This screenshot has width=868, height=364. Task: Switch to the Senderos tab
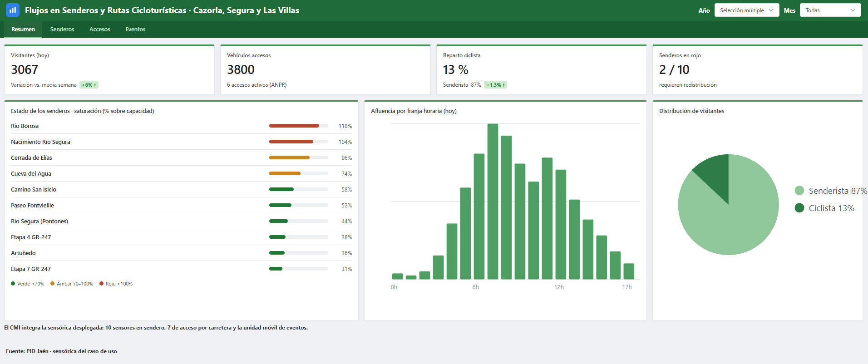pyautogui.click(x=62, y=30)
